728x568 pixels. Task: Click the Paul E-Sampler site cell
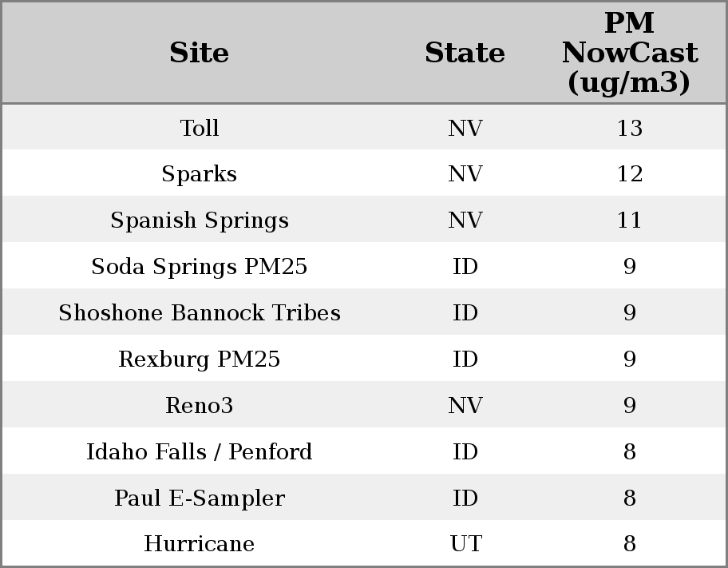coord(199,498)
